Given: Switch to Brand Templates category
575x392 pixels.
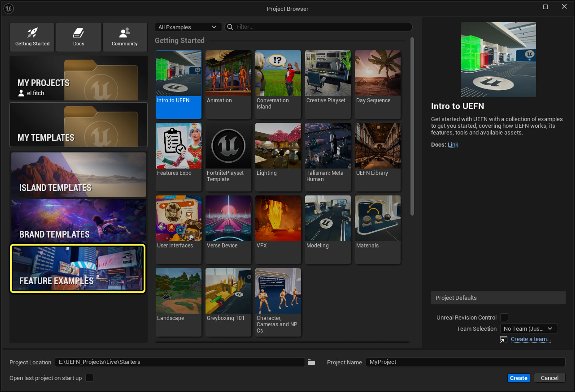Looking at the screenshot, I should click(78, 221).
